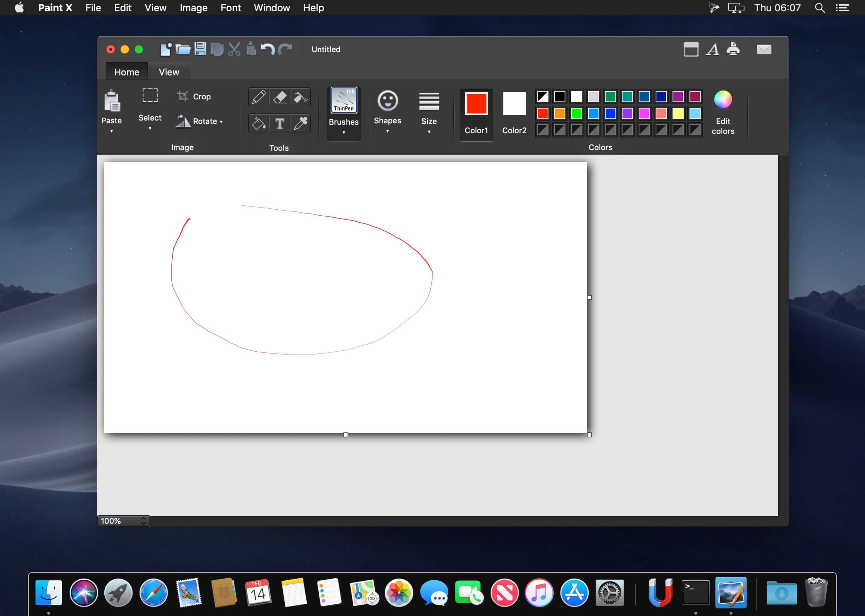
Task: Click the Crop button
Action: [194, 96]
